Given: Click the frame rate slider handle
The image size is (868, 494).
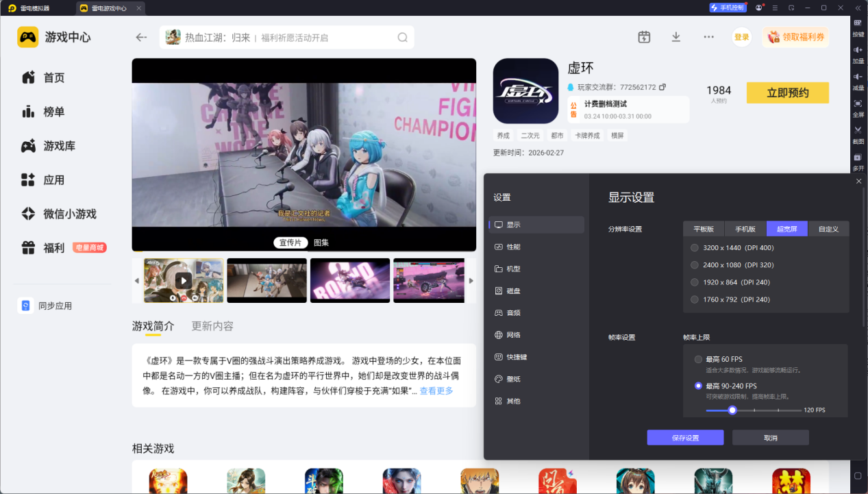Looking at the screenshot, I should [x=732, y=410].
